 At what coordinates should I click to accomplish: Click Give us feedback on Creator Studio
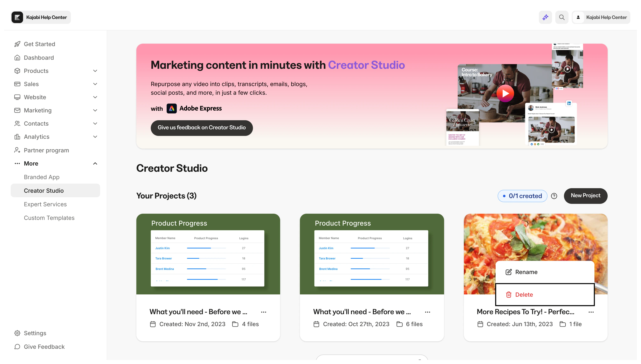202,128
